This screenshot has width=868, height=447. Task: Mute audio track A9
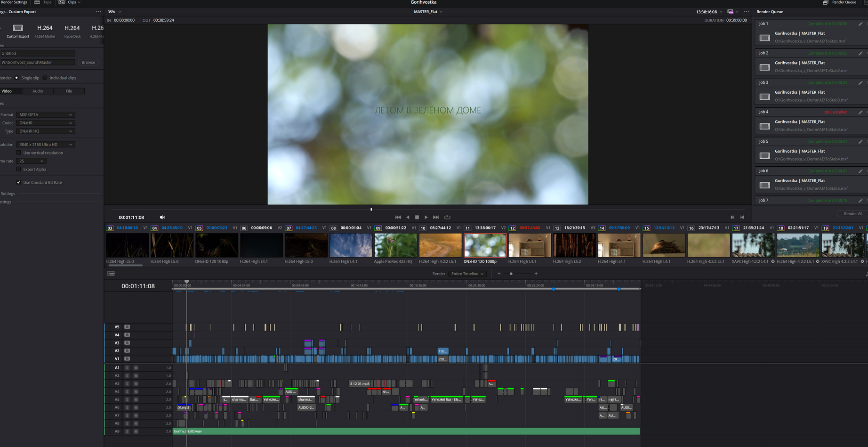click(136, 431)
